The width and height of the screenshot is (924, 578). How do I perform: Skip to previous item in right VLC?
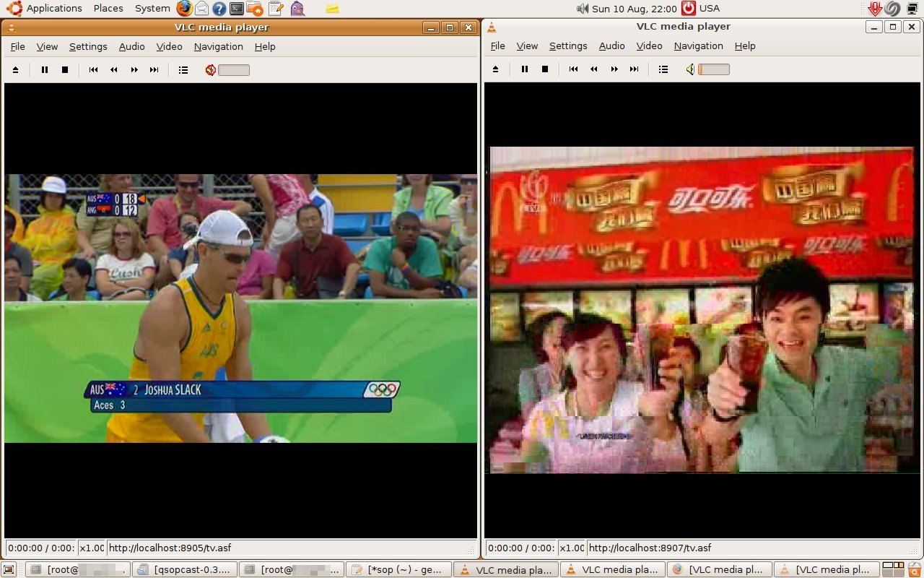point(574,69)
